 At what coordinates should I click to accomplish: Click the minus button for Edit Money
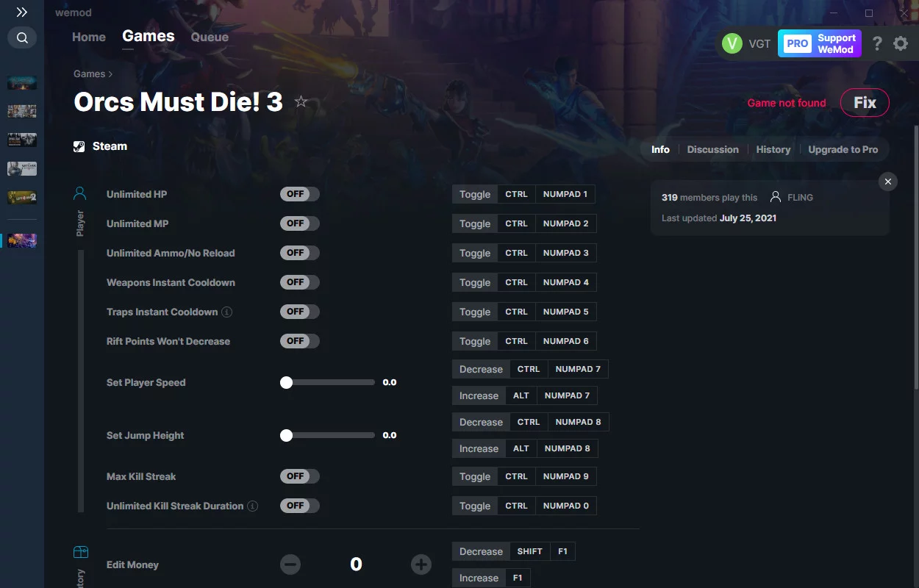290,564
